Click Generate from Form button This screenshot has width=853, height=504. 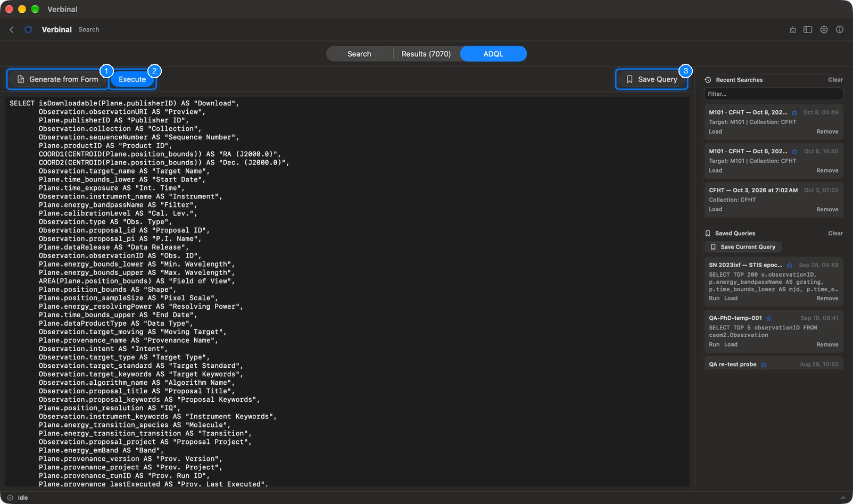pos(57,79)
